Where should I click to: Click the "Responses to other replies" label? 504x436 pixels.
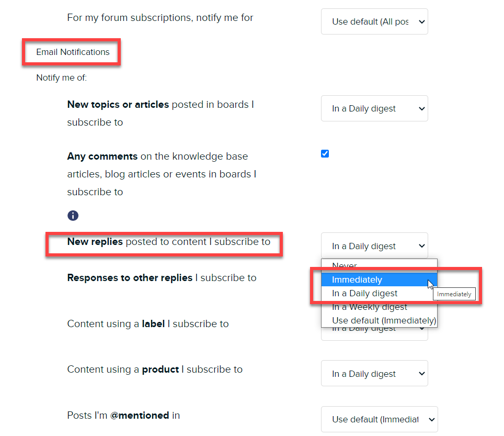160,277
